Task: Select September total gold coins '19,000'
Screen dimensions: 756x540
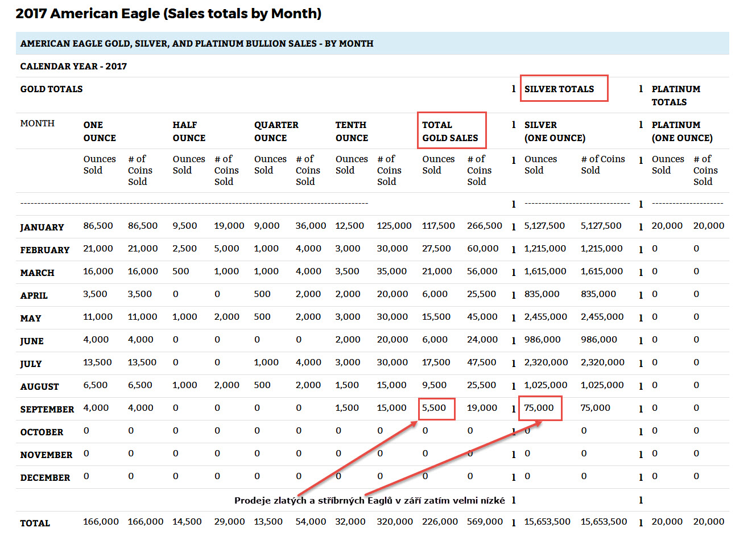Action: (482, 408)
